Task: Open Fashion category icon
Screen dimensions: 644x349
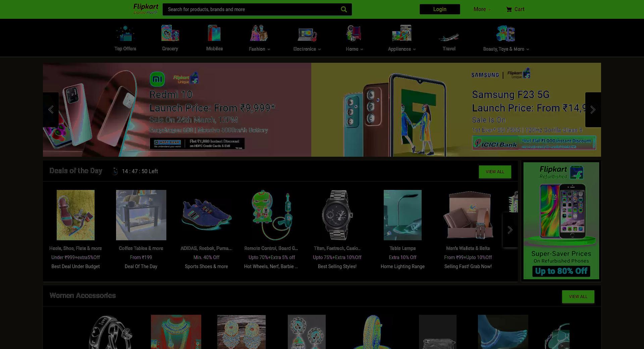Action: point(259,34)
